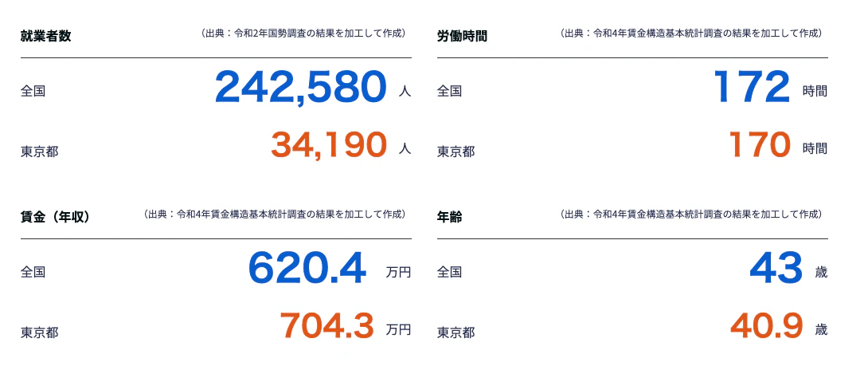The image size is (868, 366).
Task: Click the source note beside 年齢
Action: coord(691,214)
